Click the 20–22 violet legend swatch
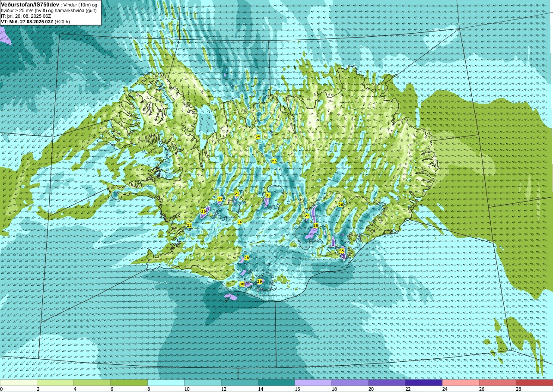553x392 pixels. point(387,383)
